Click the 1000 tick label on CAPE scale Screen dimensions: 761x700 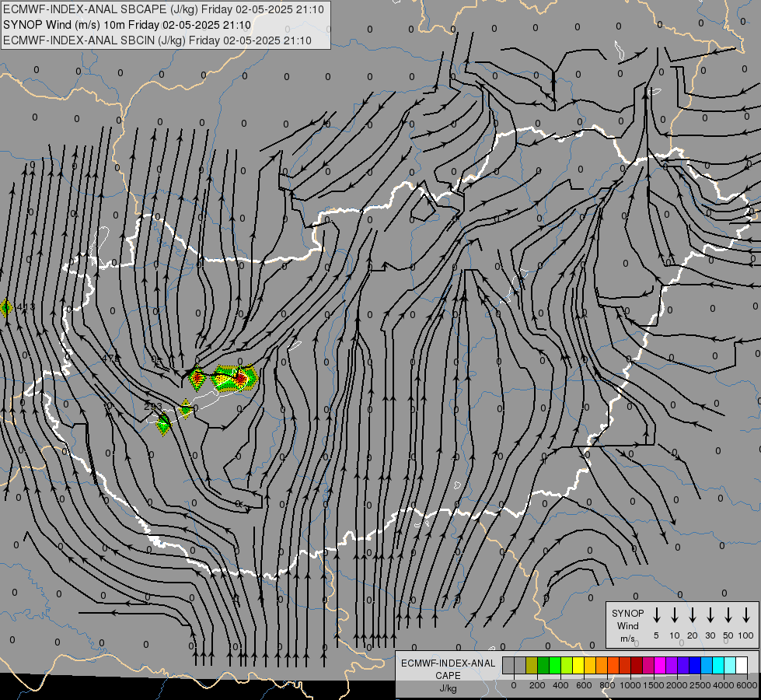(630, 685)
